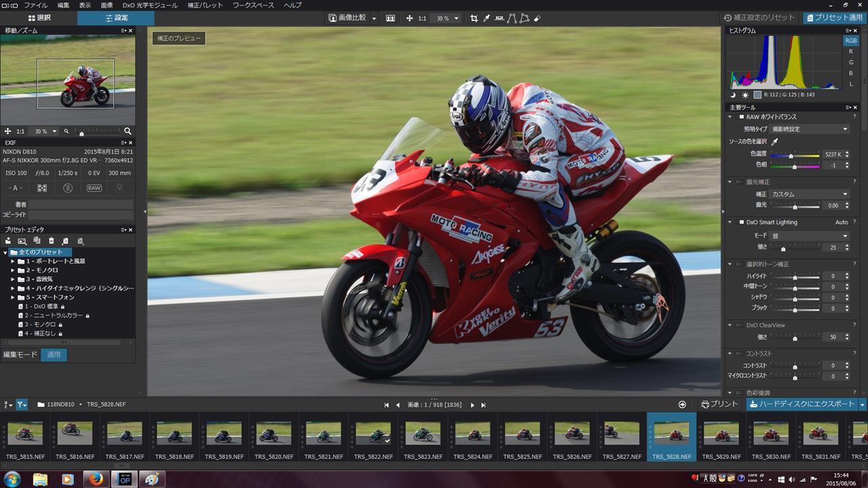Viewport: 868px width, 488px height.
Task: Show luminance L channel in histogram
Action: (851, 84)
